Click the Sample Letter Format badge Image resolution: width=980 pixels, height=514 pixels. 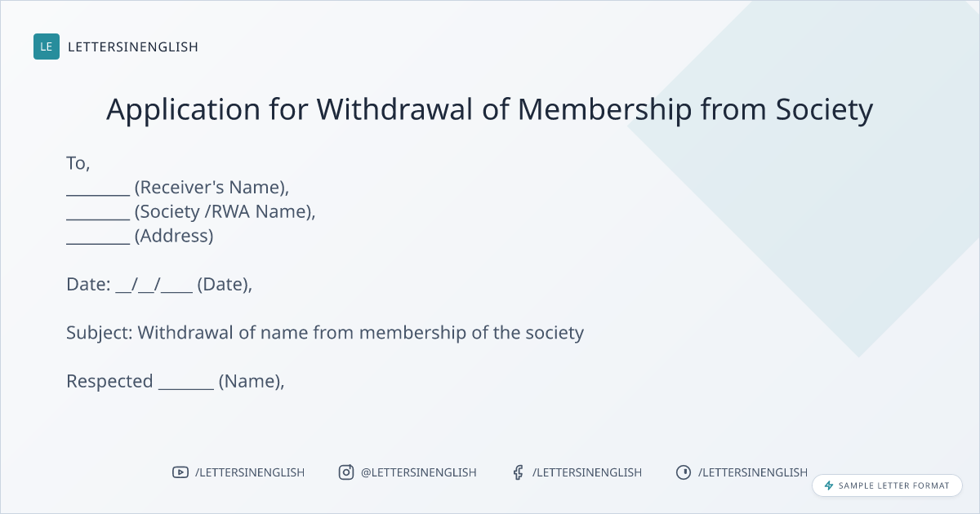point(887,485)
